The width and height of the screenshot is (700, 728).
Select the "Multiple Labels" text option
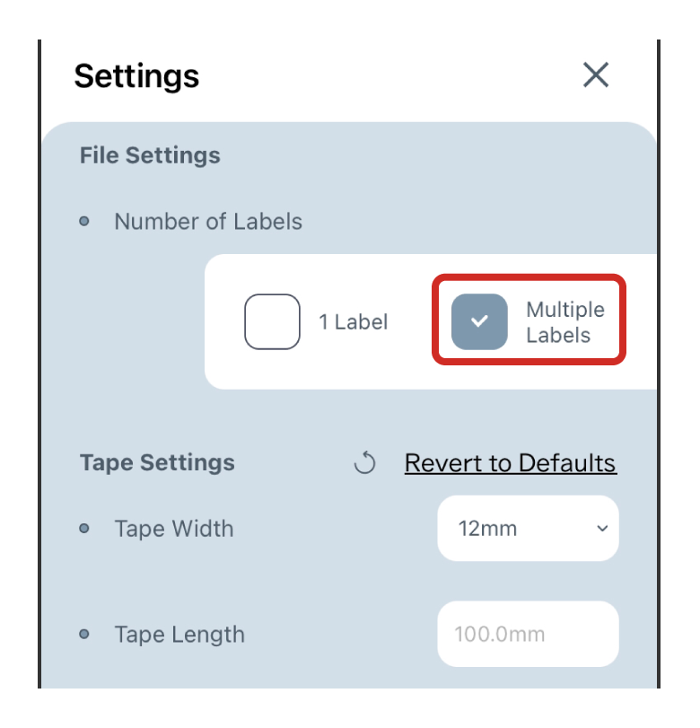tap(565, 322)
